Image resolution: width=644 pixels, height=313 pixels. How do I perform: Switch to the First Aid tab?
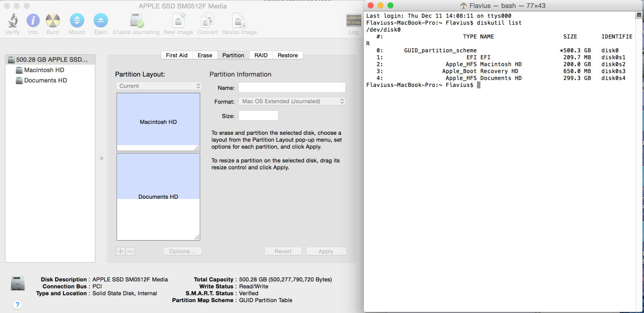(x=177, y=56)
